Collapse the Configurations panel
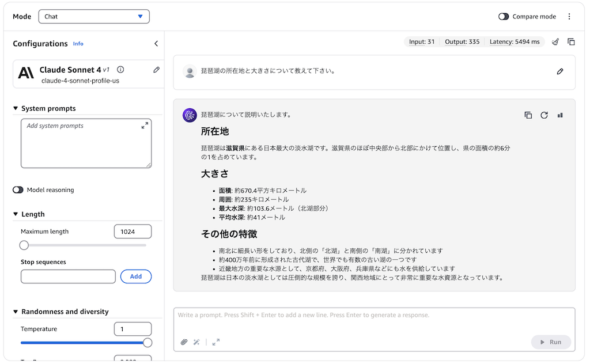This screenshot has width=590, height=364. [156, 44]
